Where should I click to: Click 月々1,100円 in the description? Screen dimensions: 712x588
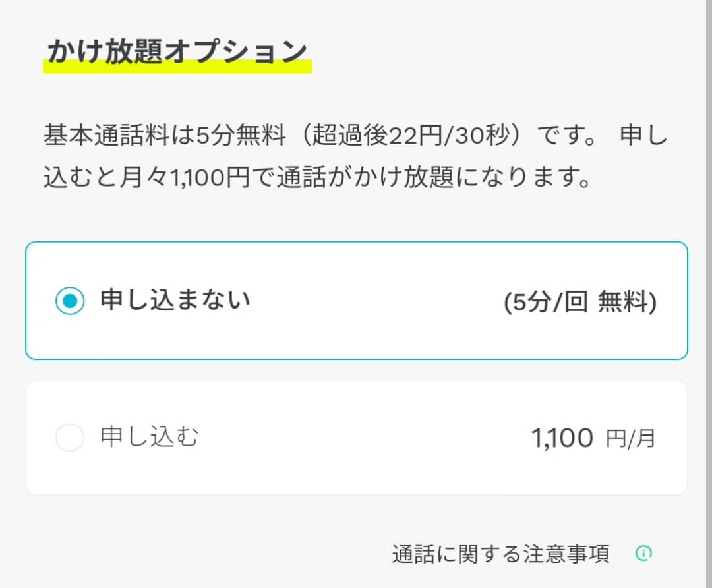coord(185,177)
